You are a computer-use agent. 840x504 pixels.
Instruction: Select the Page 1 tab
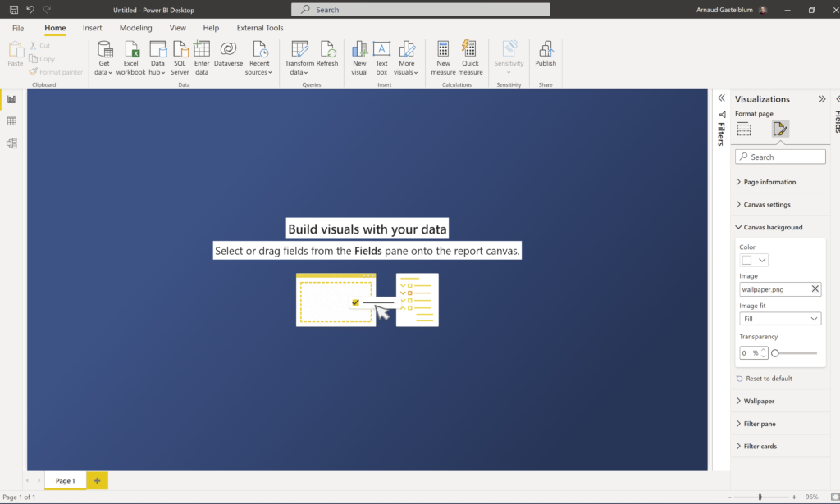(66, 480)
